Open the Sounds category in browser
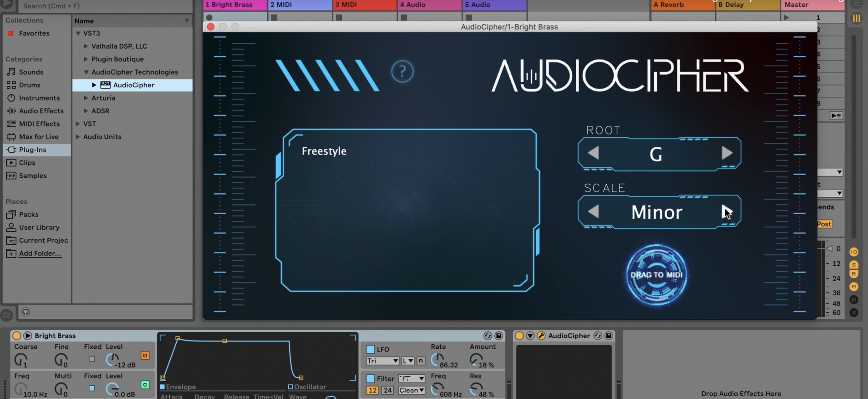This screenshot has height=399, width=868. [x=31, y=72]
